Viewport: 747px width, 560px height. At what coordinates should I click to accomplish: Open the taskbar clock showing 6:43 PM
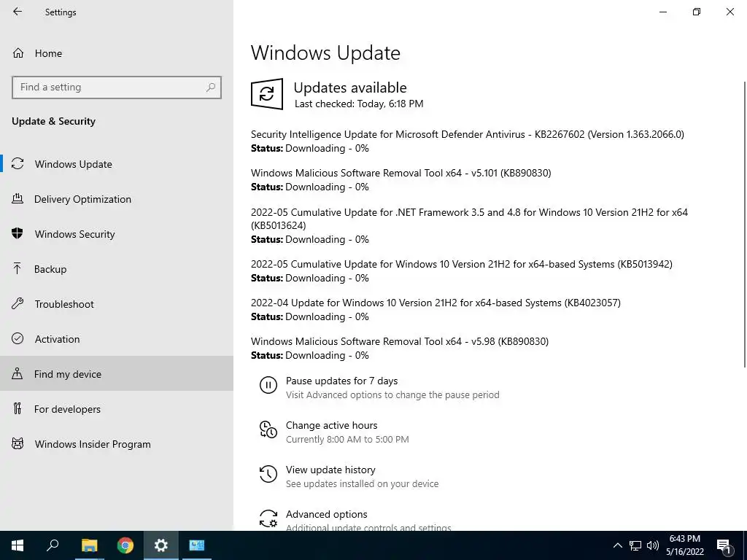click(x=685, y=545)
